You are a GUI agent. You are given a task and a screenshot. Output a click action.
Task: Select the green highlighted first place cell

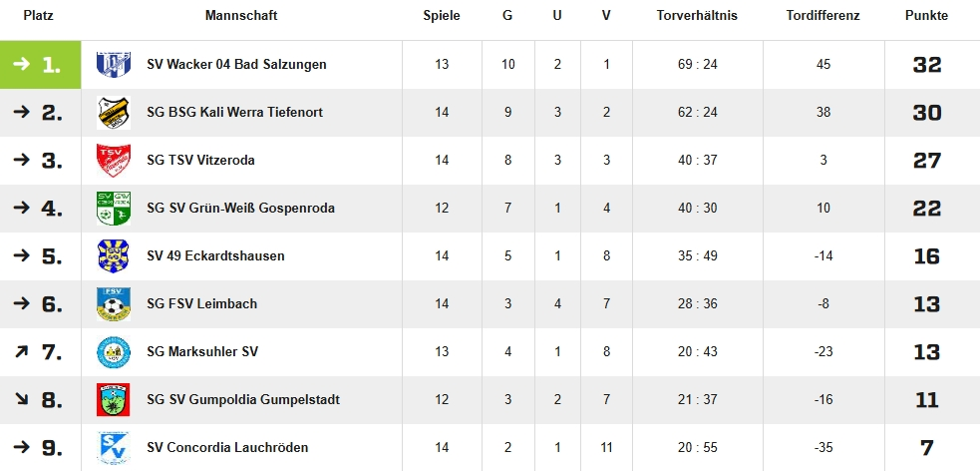pyautogui.click(x=41, y=65)
